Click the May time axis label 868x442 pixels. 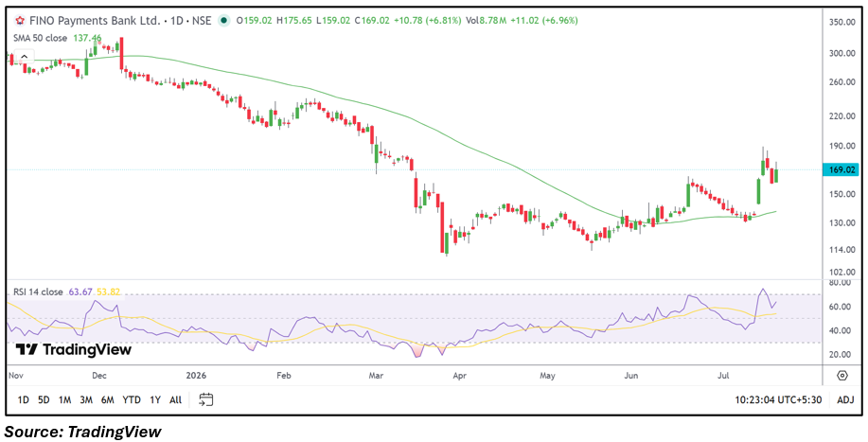(547, 376)
